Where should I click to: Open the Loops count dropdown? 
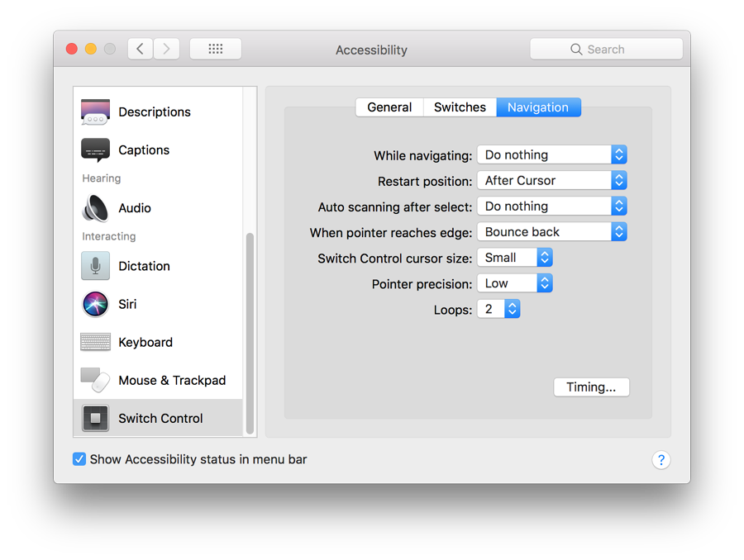pyautogui.click(x=498, y=309)
